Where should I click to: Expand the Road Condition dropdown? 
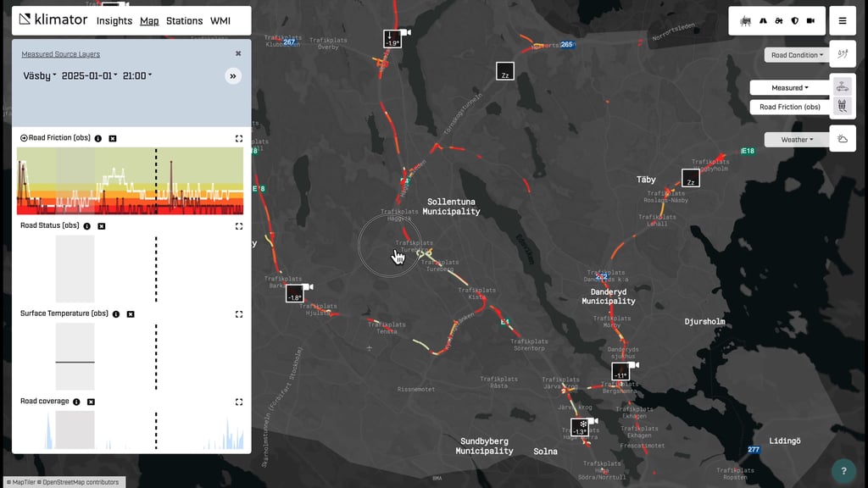(x=796, y=55)
